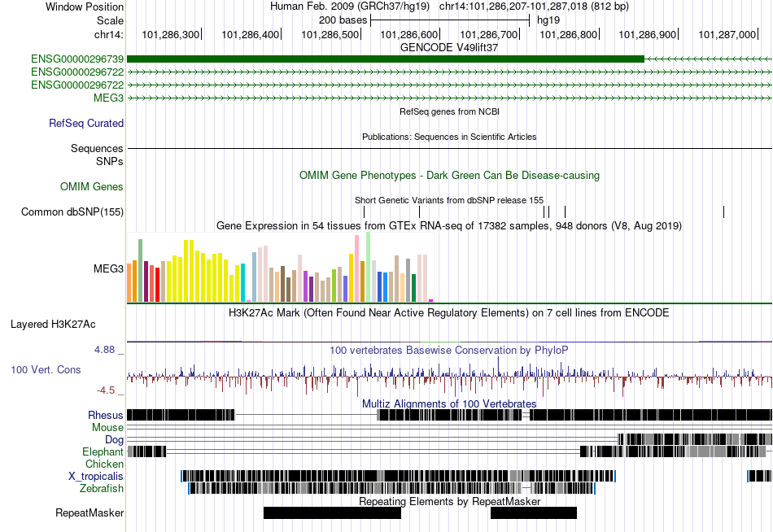Click the left RepeatMasker black block

point(332,512)
